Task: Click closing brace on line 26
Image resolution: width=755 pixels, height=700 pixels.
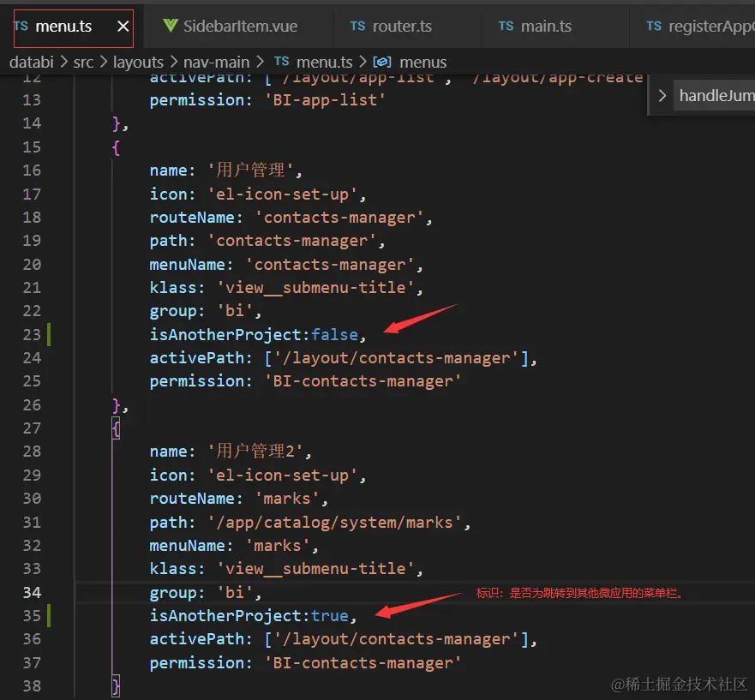Action: (116, 405)
